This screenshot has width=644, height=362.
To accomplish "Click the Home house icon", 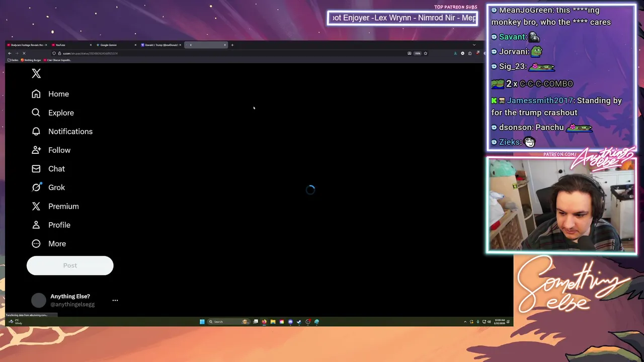I will pyautogui.click(x=36, y=94).
